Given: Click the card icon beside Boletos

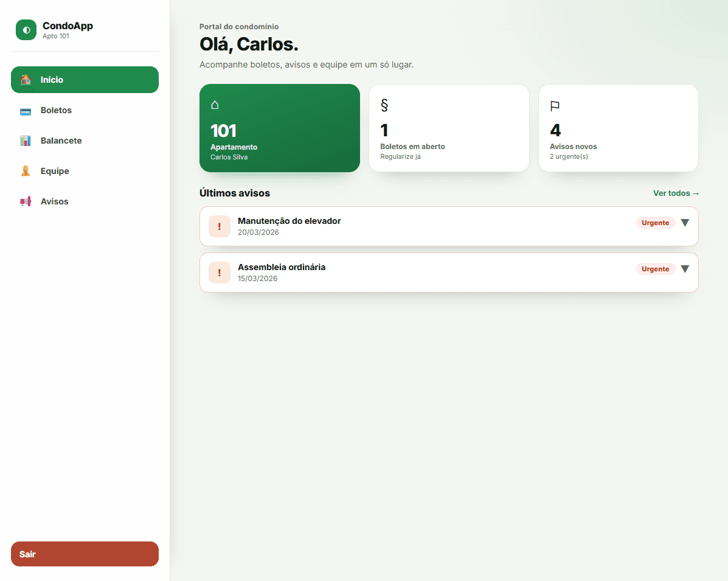Looking at the screenshot, I should 26,111.
